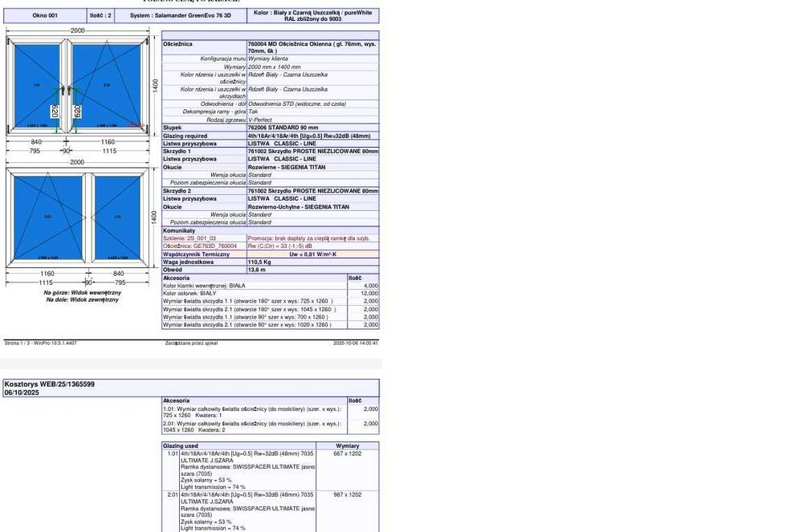This screenshot has height=532, width=803.
Task: Select 'Kolor klamki wewnętrznej: BIAŁA' accessory row
Action: click(x=255, y=286)
